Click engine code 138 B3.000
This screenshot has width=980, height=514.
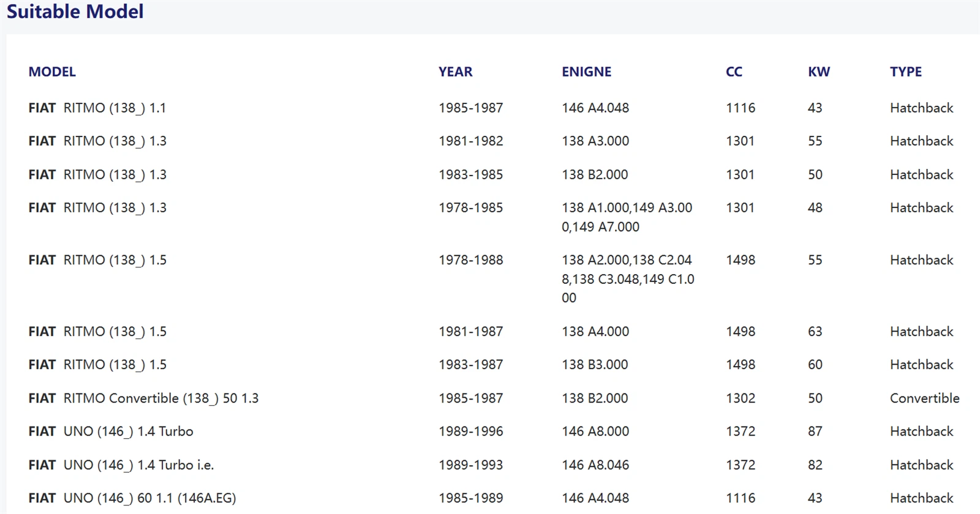click(x=595, y=365)
